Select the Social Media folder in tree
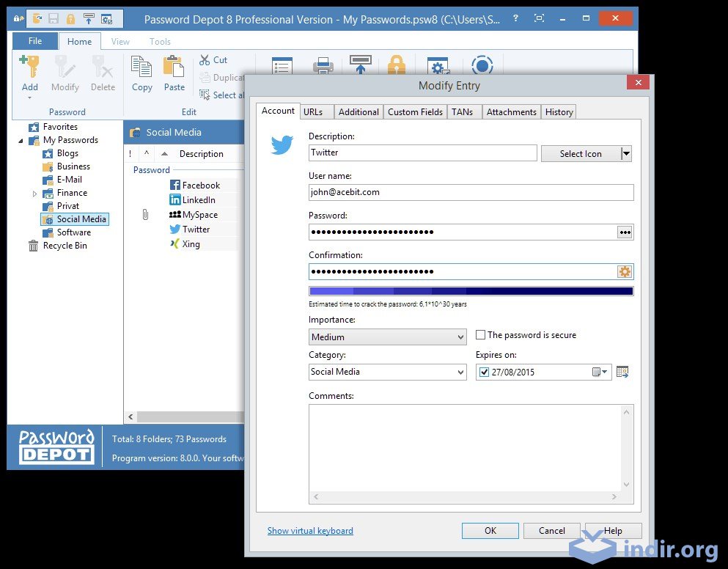This screenshot has width=728, height=569. point(76,219)
